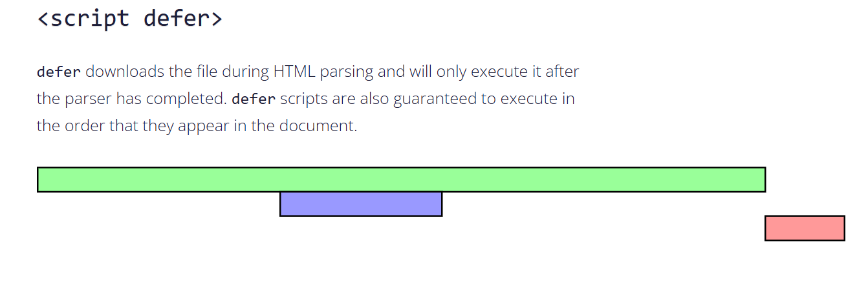Click the word "downloads" in the paragraph

(125, 72)
